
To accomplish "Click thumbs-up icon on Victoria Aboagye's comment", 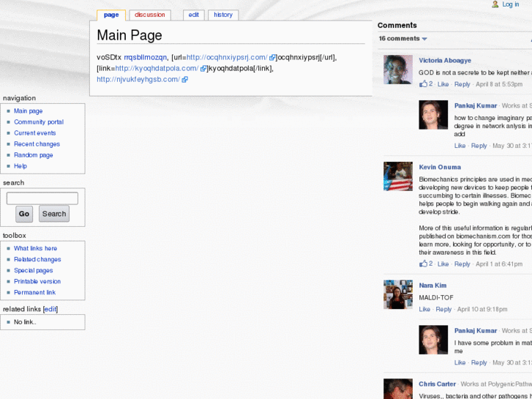I will coord(423,84).
